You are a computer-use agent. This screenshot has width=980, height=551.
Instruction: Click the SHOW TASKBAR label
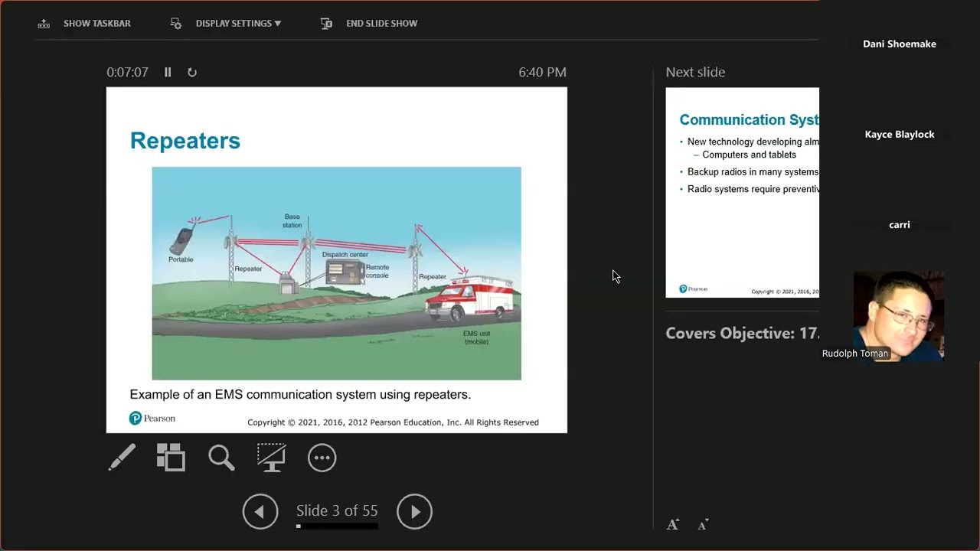click(x=97, y=24)
